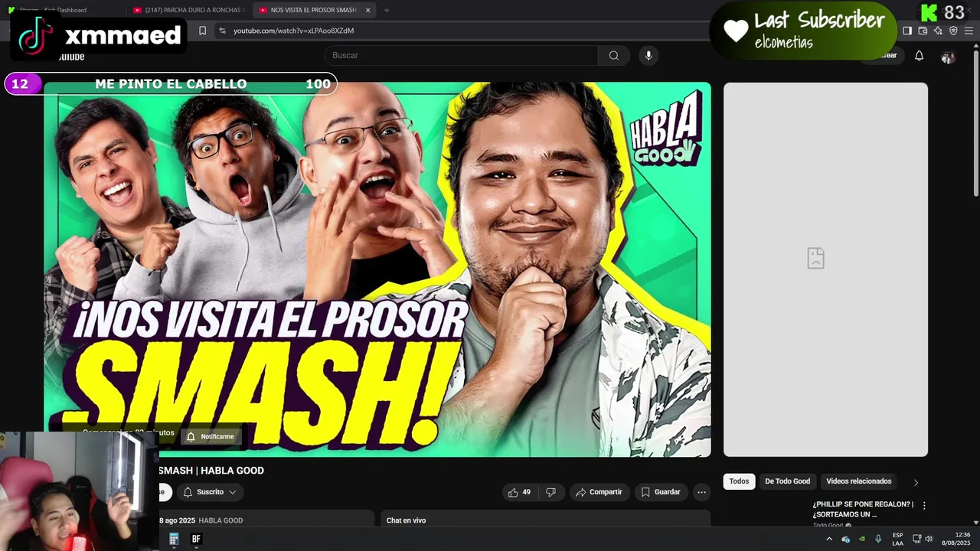This screenshot has height=551, width=980.
Task: Open PHILLIP SE PONE REGALON video link
Action: [x=863, y=510]
